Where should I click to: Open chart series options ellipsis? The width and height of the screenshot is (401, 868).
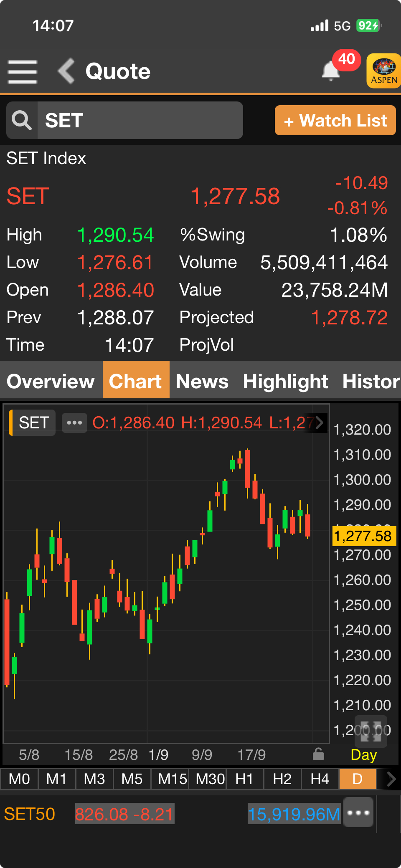point(74,423)
